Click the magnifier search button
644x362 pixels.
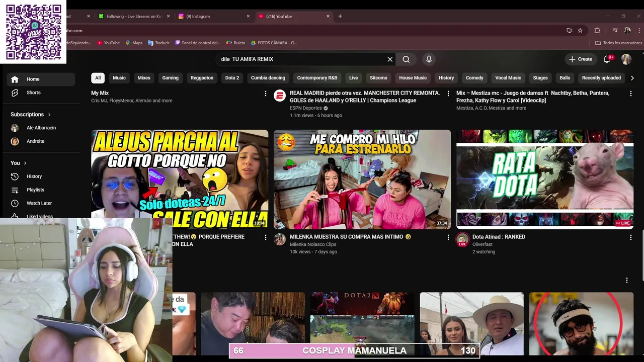tap(406, 59)
